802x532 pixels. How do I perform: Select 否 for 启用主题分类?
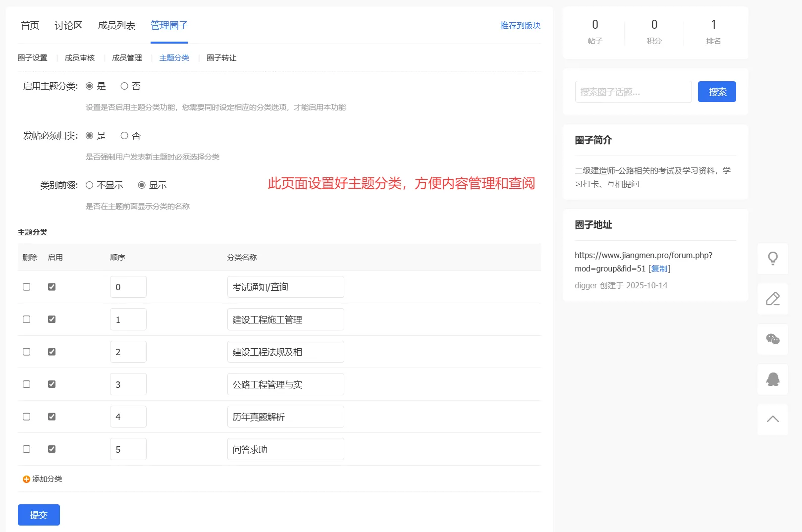[124, 86]
